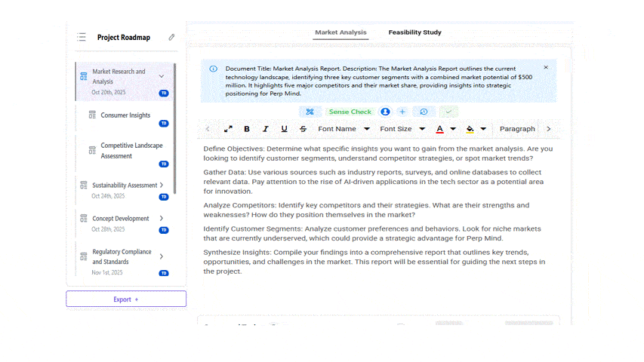
Task: Click the plus icon next to the user icon
Action: pyautogui.click(x=402, y=112)
